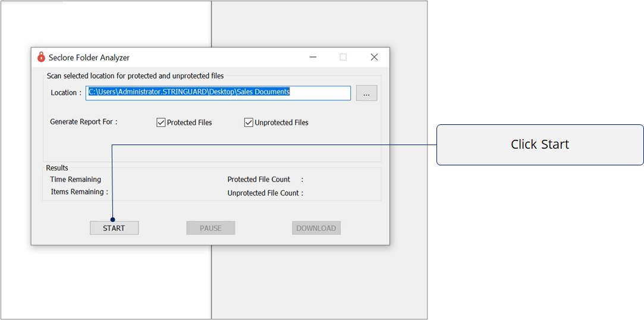The width and height of the screenshot is (644, 320).
Task: Click the Location field label
Action: tap(65, 93)
